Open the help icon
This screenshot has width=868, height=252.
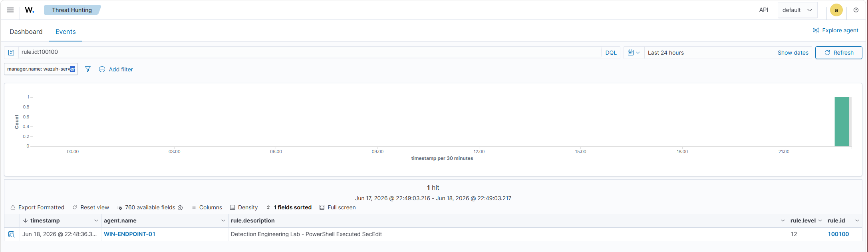tap(856, 10)
